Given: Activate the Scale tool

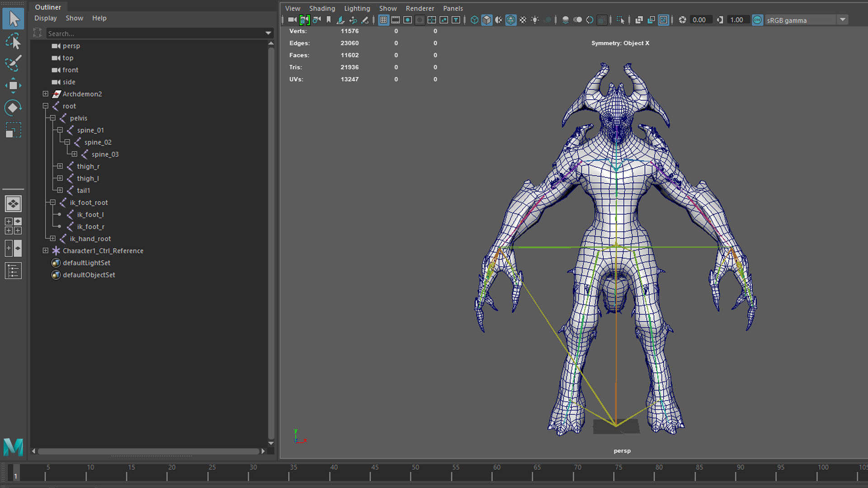Looking at the screenshot, I should tap(13, 130).
